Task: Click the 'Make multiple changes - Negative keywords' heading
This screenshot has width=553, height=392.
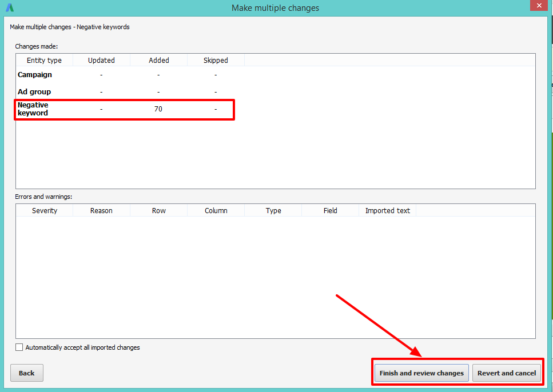Action: [69, 27]
